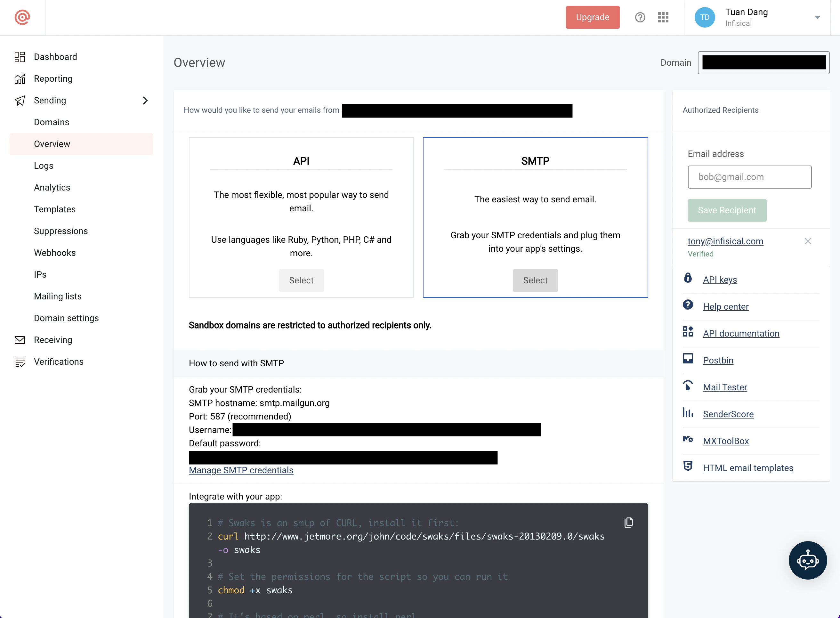
Task: Open the API keys link
Action: click(x=720, y=280)
